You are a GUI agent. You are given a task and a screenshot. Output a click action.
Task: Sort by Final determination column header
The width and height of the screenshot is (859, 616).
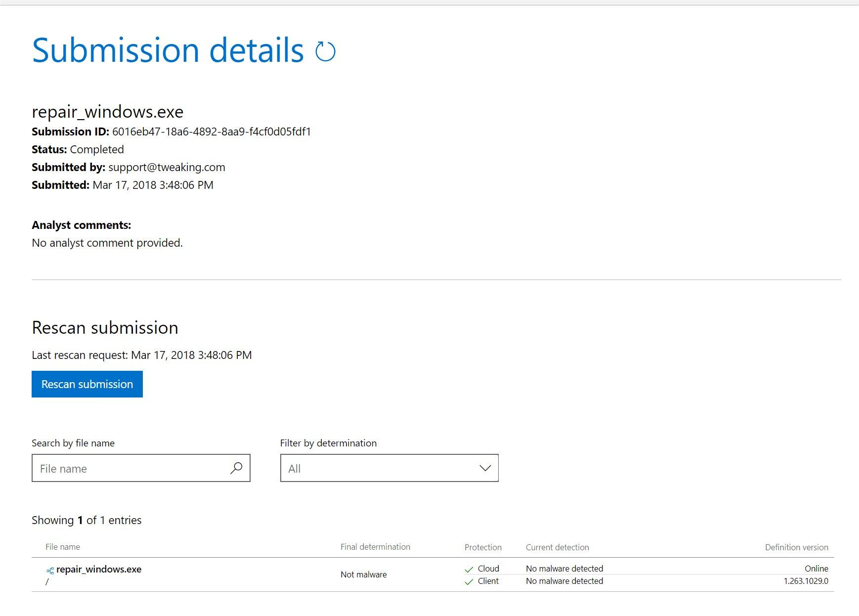375,547
